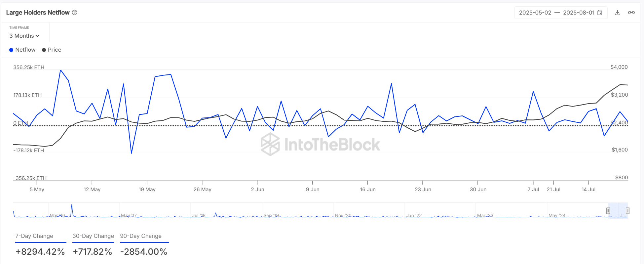Download the chart data with the download icon
The image size is (644, 264).
pyautogui.click(x=617, y=13)
